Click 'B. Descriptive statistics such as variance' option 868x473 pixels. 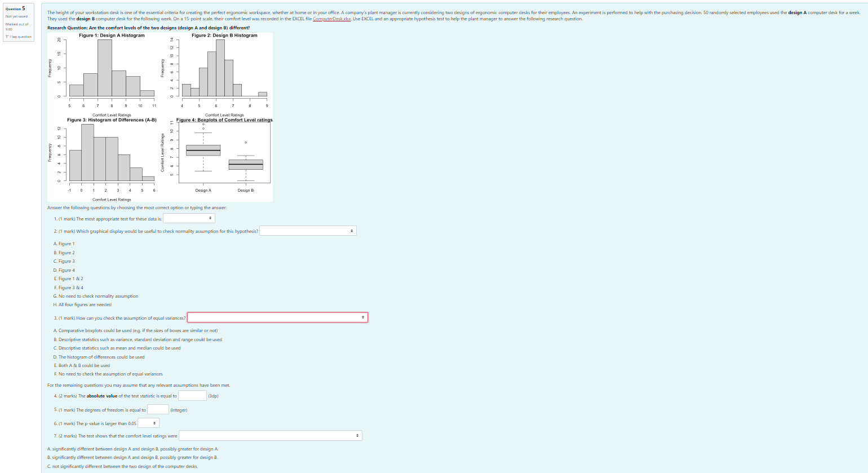click(x=138, y=339)
